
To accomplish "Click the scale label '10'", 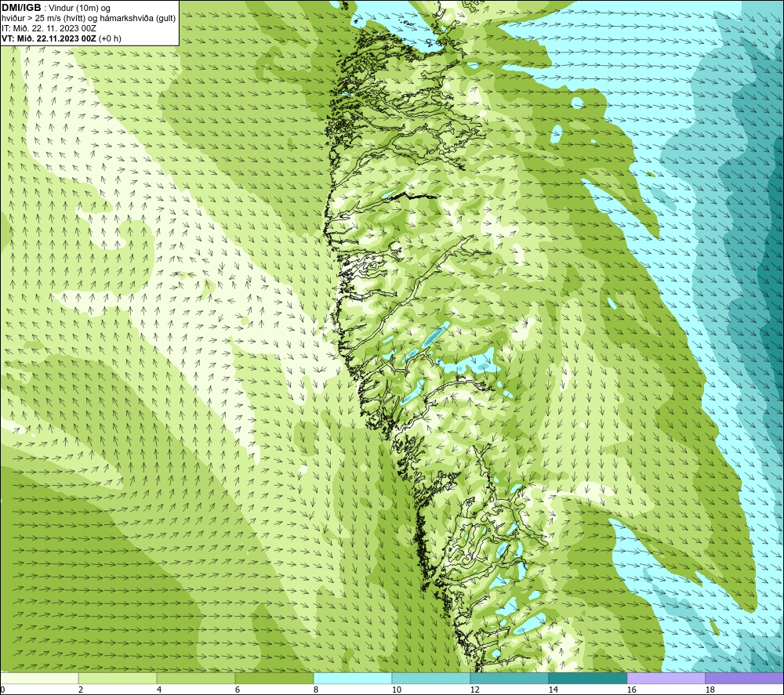I will [397, 690].
